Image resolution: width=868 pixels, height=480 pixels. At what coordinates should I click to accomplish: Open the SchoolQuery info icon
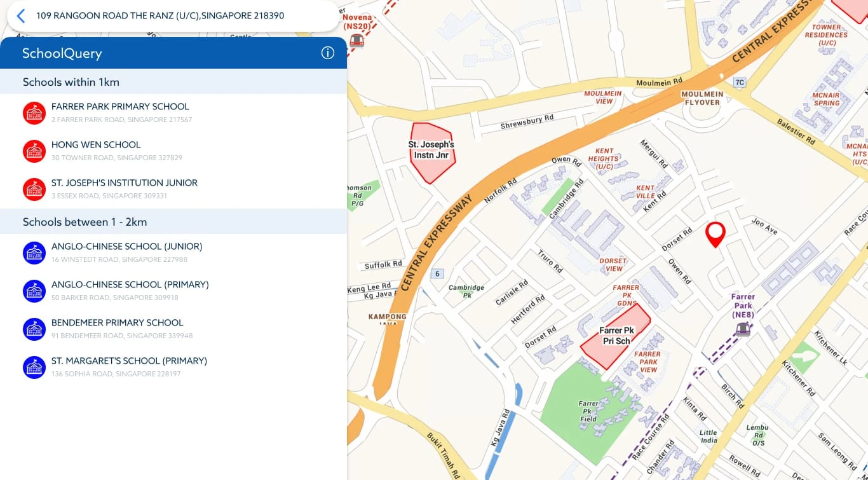(x=328, y=53)
